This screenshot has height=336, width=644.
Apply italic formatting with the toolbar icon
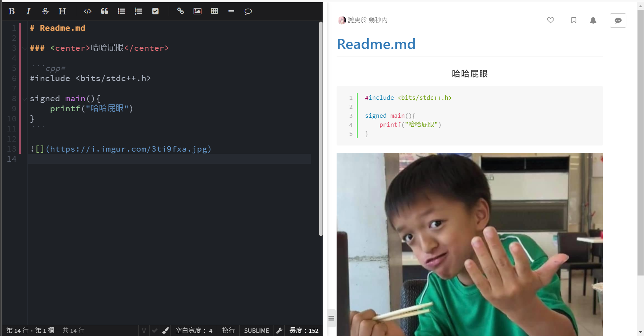pyautogui.click(x=28, y=11)
